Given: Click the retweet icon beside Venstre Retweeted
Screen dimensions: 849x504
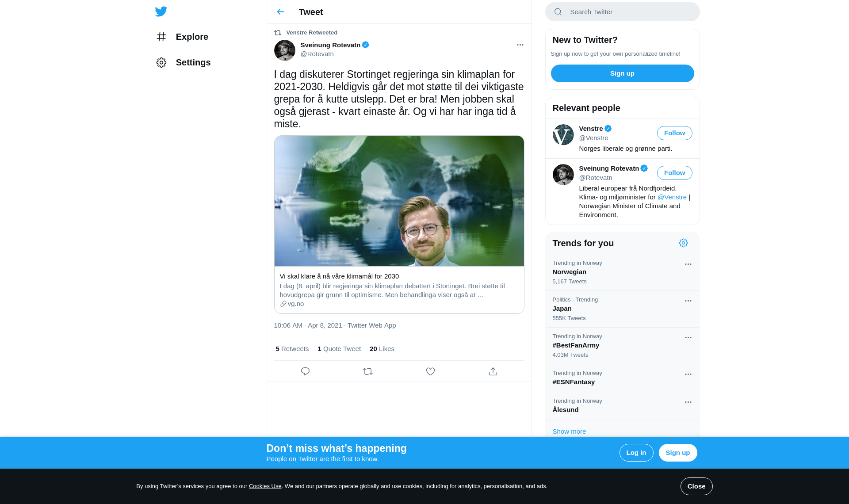Looking at the screenshot, I should [278, 33].
